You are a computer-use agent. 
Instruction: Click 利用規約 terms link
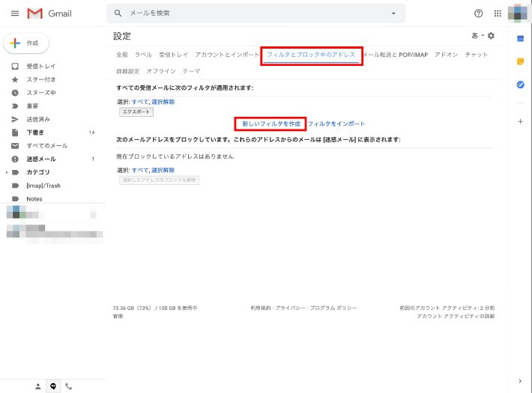coord(261,308)
